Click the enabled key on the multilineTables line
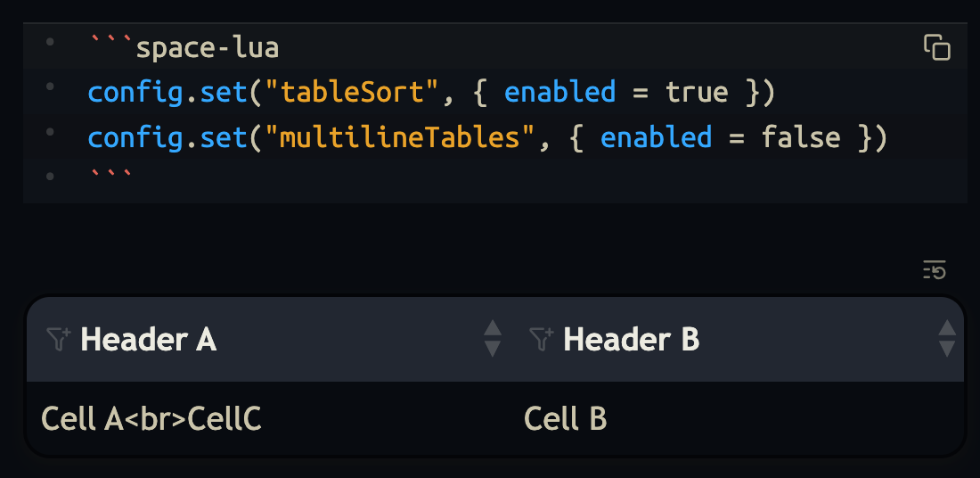Viewport: 980px width, 478px height. click(x=656, y=137)
